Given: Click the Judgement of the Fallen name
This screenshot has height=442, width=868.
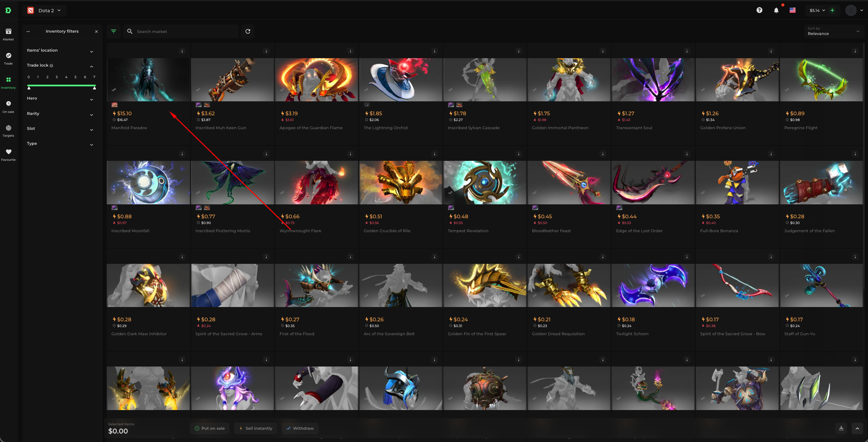Looking at the screenshot, I should click(809, 231).
